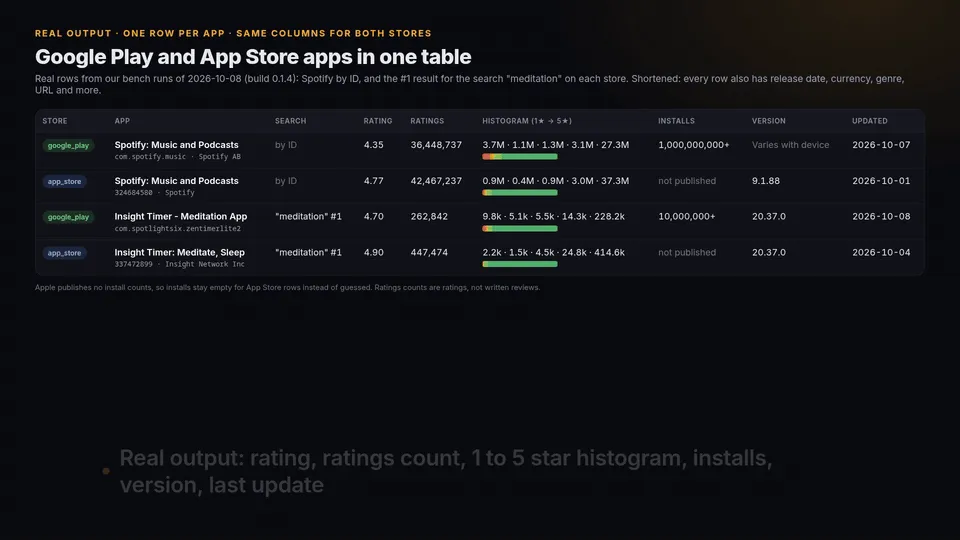Click updated date 2026-10-08
Screen dimensions: 960x540
click(x=881, y=217)
